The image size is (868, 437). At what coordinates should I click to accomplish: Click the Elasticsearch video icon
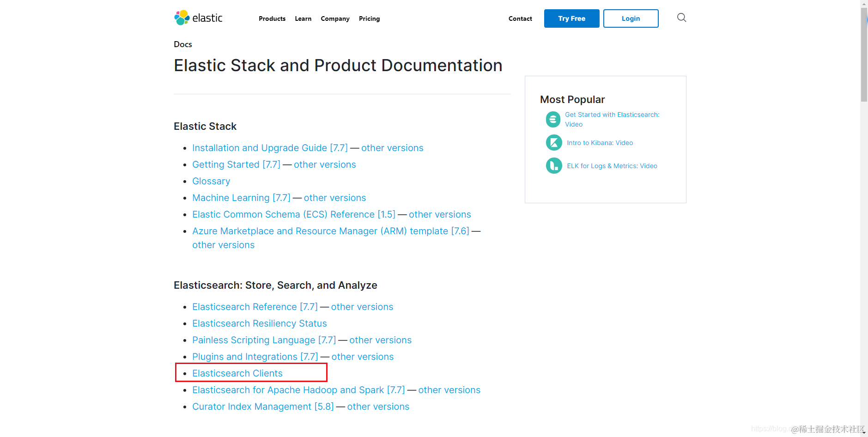coord(553,119)
